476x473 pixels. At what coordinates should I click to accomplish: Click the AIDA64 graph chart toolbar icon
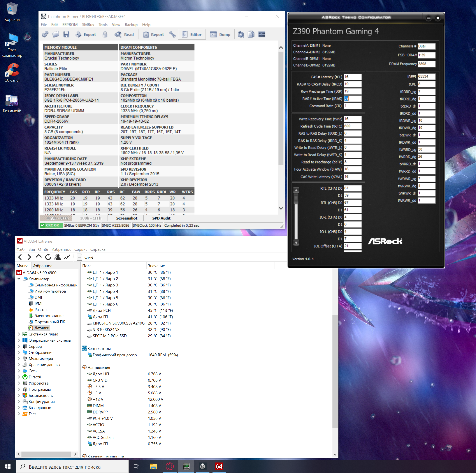tap(67, 257)
